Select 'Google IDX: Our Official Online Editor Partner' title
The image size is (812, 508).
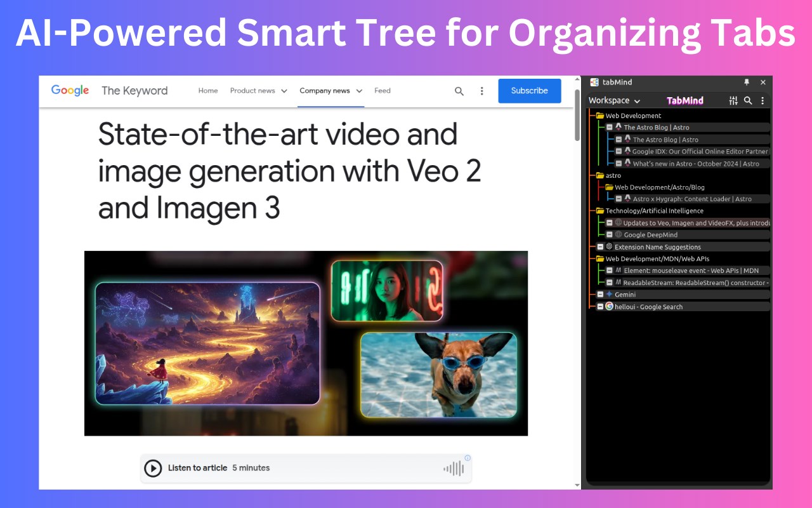[700, 152]
